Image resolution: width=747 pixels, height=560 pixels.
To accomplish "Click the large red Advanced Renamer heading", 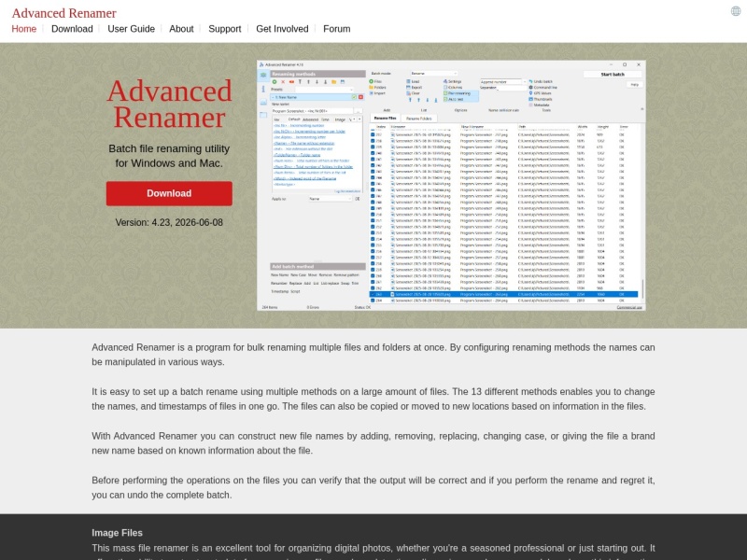I will 169,105.
